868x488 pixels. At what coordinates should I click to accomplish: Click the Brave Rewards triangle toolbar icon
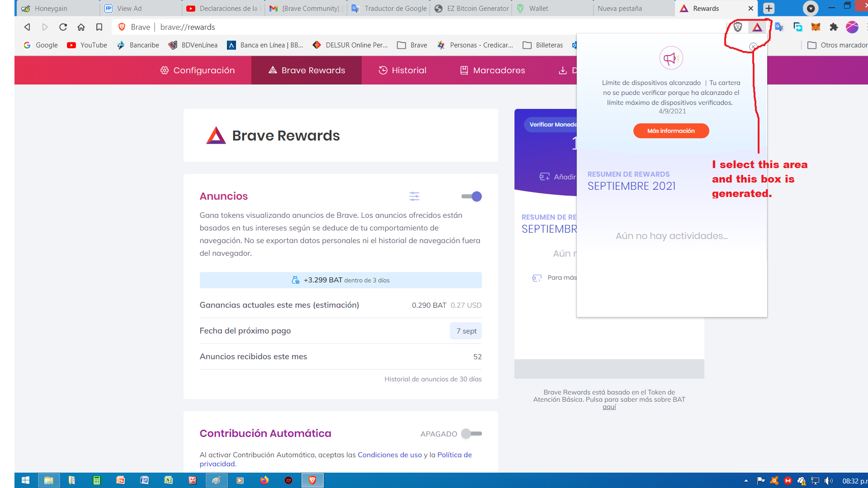(x=757, y=27)
